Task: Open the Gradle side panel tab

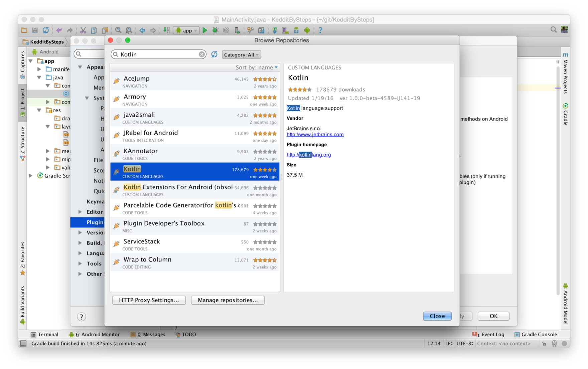Action: (565, 114)
